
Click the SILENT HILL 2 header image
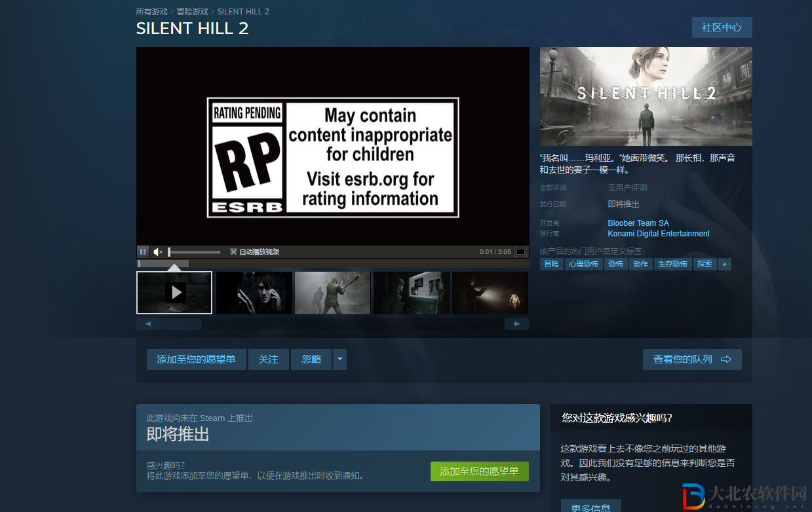click(x=646, y=96)
